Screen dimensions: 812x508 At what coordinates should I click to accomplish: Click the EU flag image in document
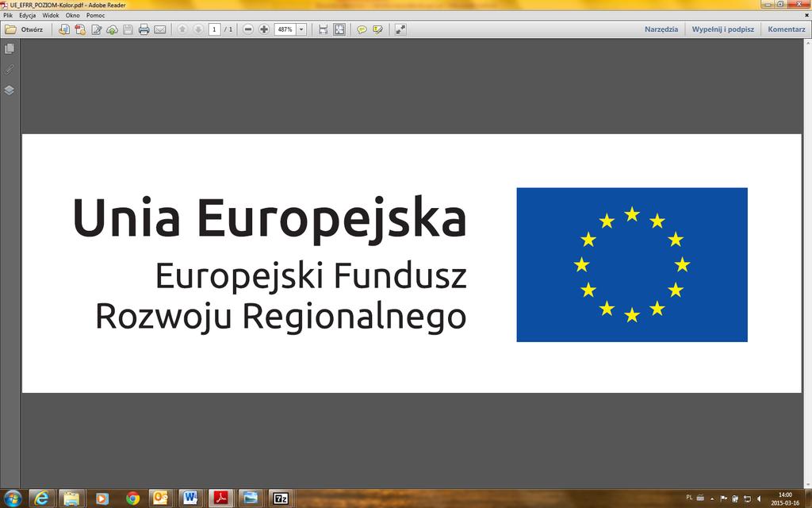[632, 264]
